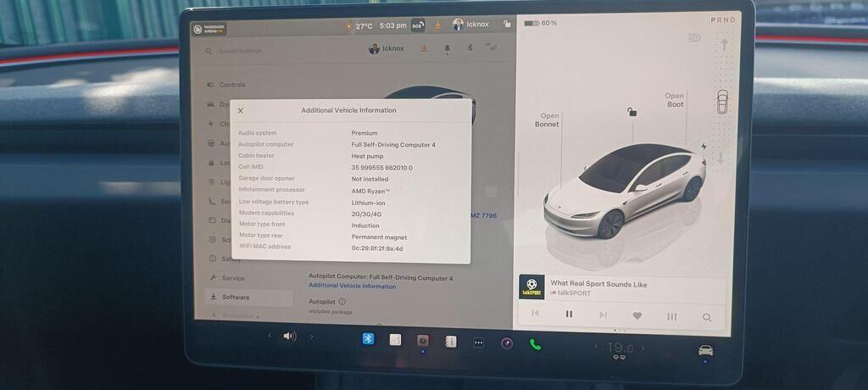The image size is (868, 390).
Task: Pause the talkSPORT radio playback
Action: pyautogui.click(x=569, y=315)
